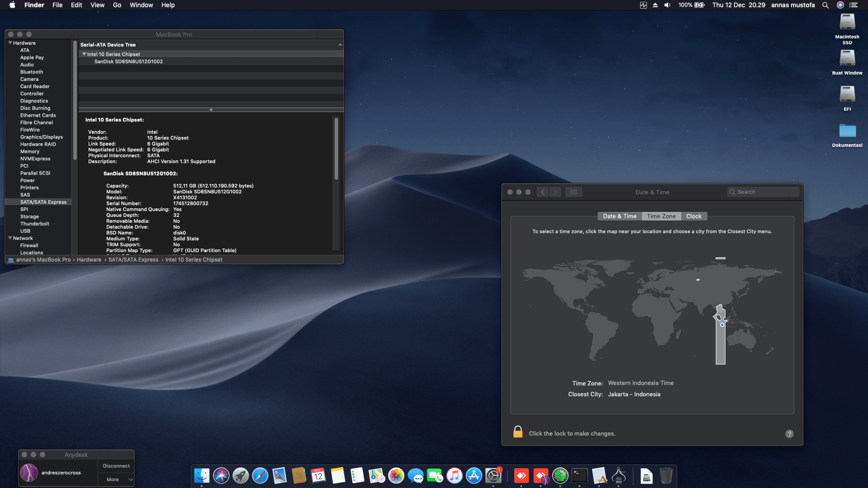Click Disconnect in Anydesk panel
868x488 pixels.
pos(116,466)
